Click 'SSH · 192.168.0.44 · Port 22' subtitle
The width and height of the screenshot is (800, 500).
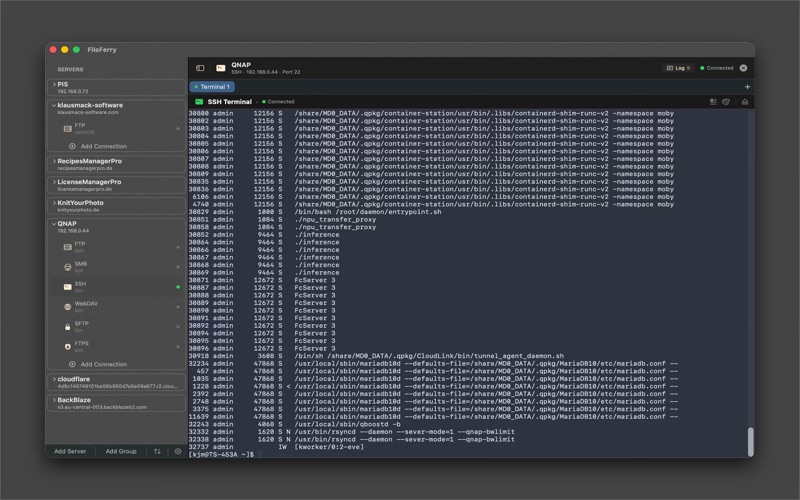point(265,72)
